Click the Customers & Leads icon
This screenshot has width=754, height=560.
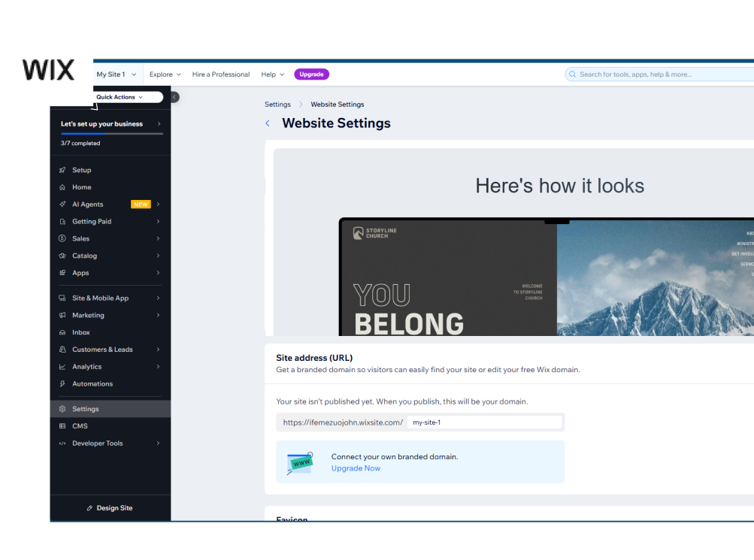click(x=62, y=350)
